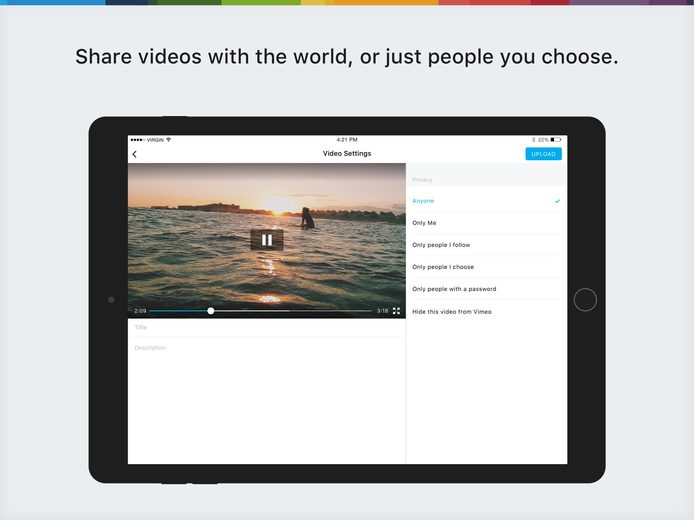This screenshot has width=694, height=520.
Task: Click the VIRGIN carrier label
Action: pyautogui.click(x=155, y=140)
